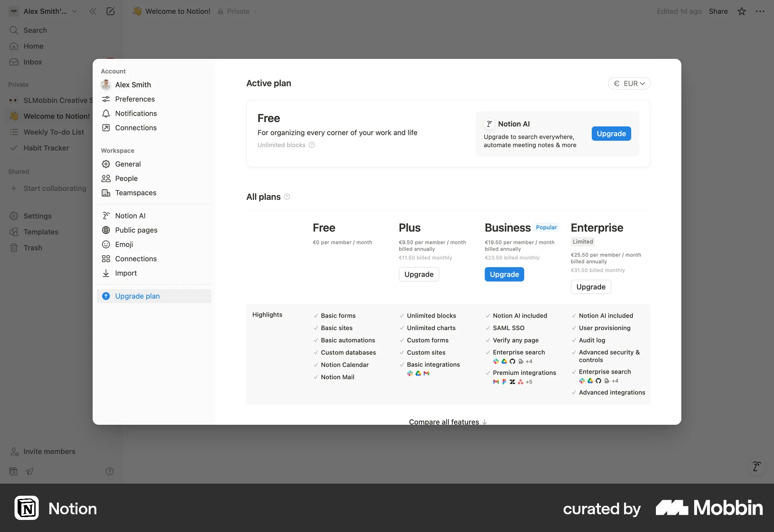Viewport: 774px width, 532px height.
Task: Open the Inbox in the sidebar
Action: pyautogui.click(x=32, y=62)
